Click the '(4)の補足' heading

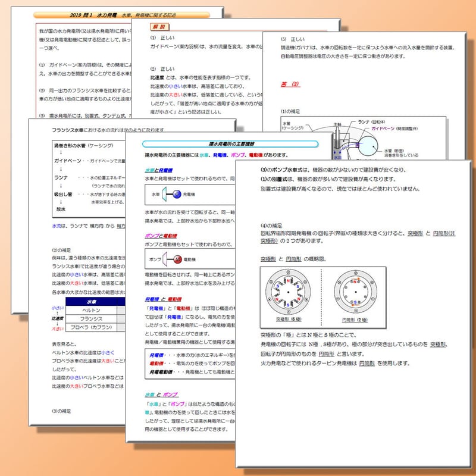click(271, 226)
